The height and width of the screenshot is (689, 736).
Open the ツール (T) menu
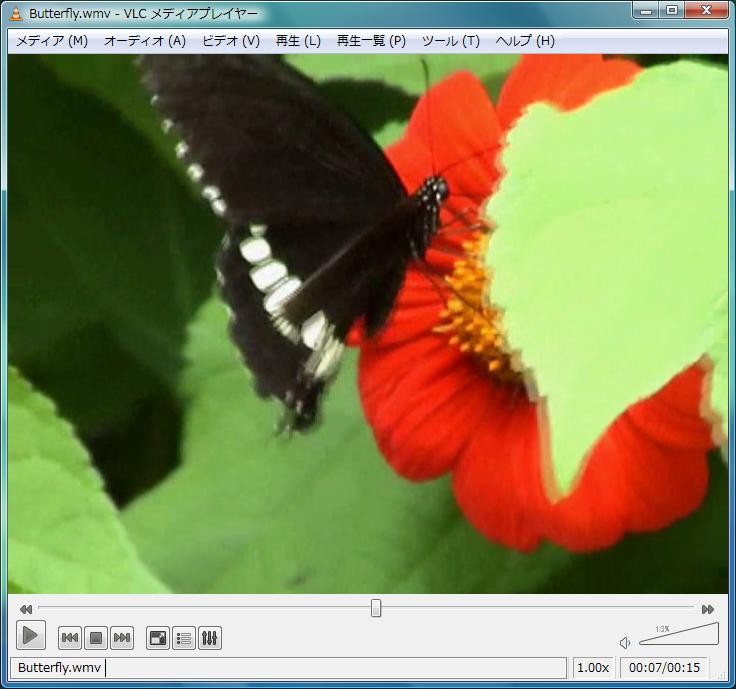pos(451,41)
